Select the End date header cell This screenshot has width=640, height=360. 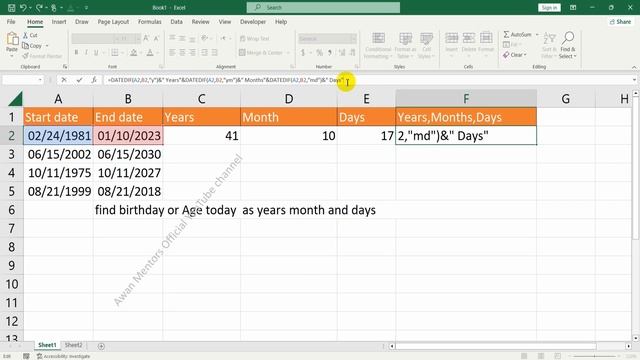coord(128,117)
